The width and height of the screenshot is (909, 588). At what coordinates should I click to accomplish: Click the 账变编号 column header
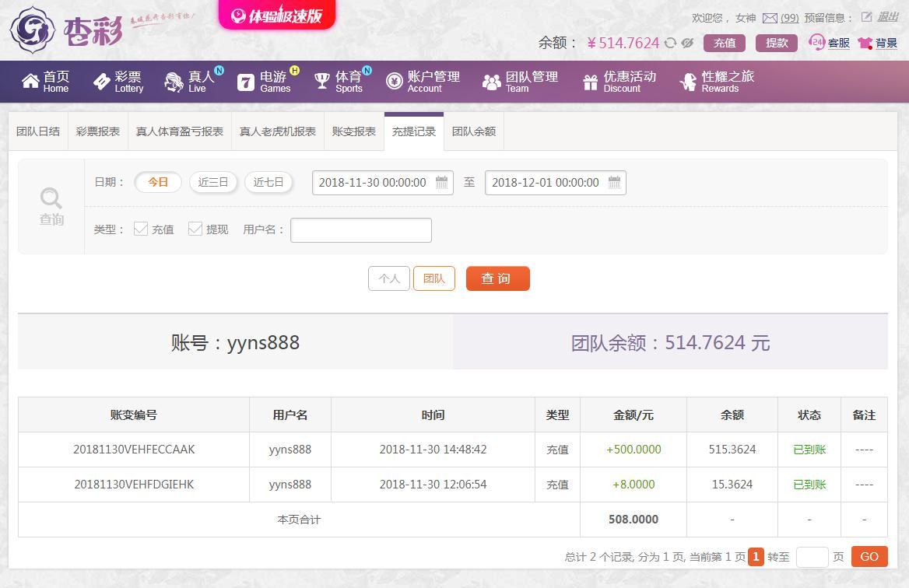(134, 415)
